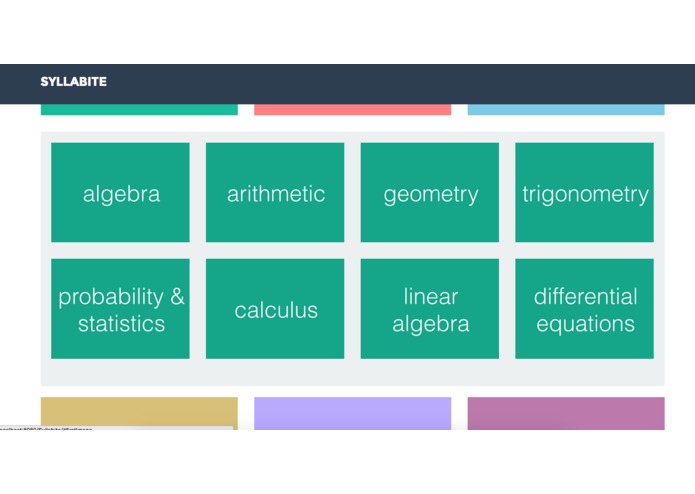Screen dimensions: 695x494
Task: Click the gray panel area below the tiles
Action: 352,372
